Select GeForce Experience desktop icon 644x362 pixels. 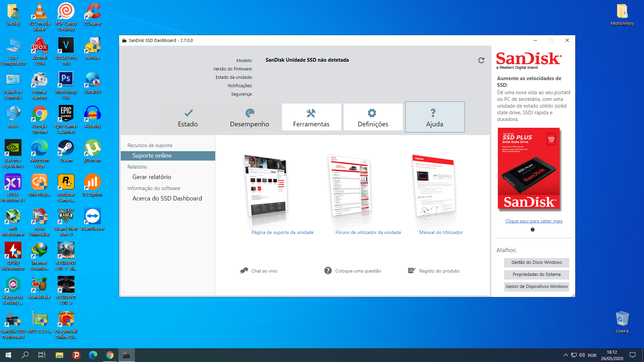[13, 154]
